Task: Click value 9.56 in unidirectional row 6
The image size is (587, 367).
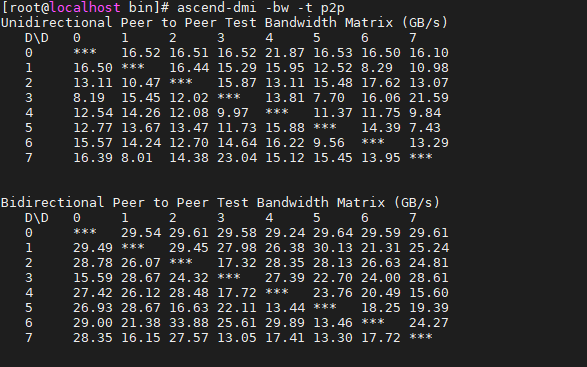Action: tap(329, 143)
